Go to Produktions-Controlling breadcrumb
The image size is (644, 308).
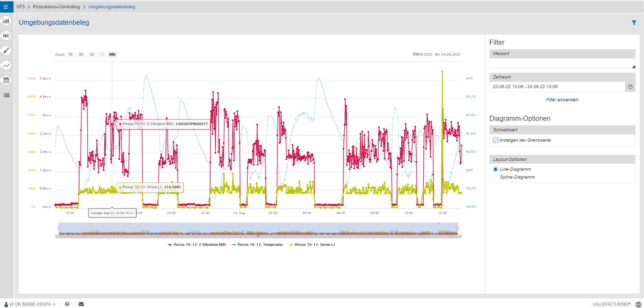pos(56,7)
